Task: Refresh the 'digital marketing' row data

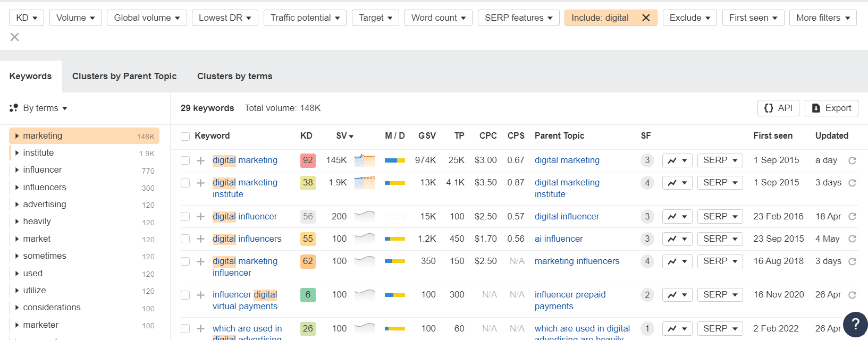Action: pyautogui.click(x=852, y=160)
